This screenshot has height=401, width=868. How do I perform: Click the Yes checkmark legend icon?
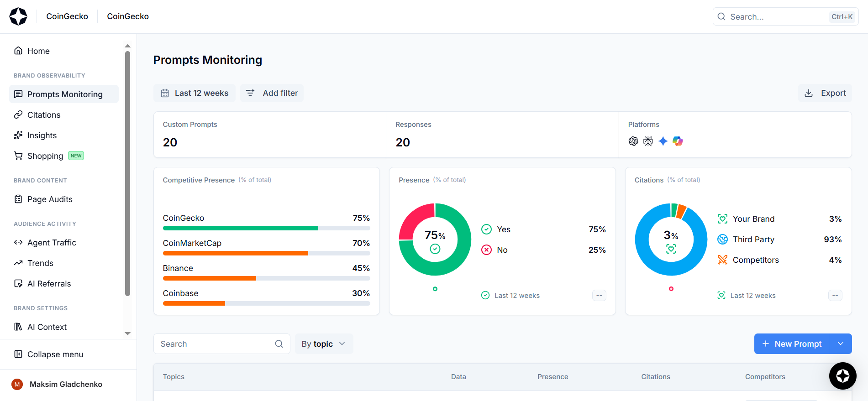(x=487, y=229)
